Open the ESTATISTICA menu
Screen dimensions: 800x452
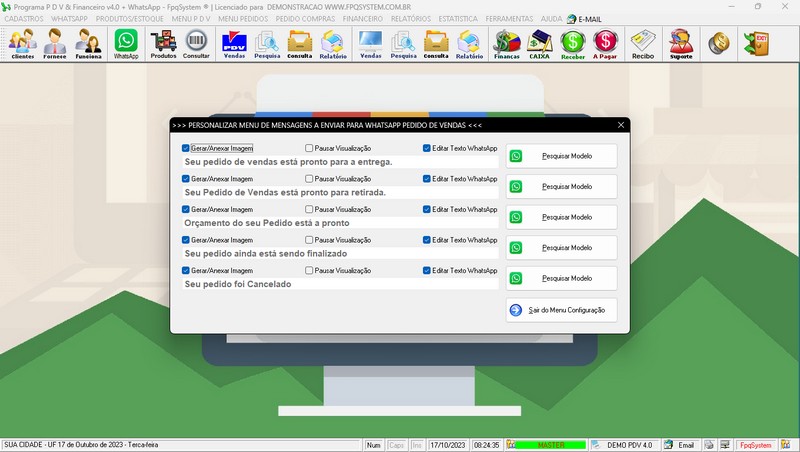click(x=458, y=19)
